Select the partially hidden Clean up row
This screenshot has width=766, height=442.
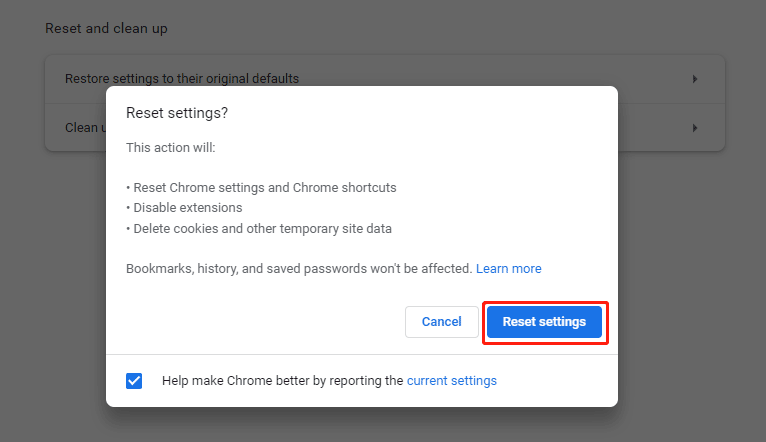[x=75, y=128]
